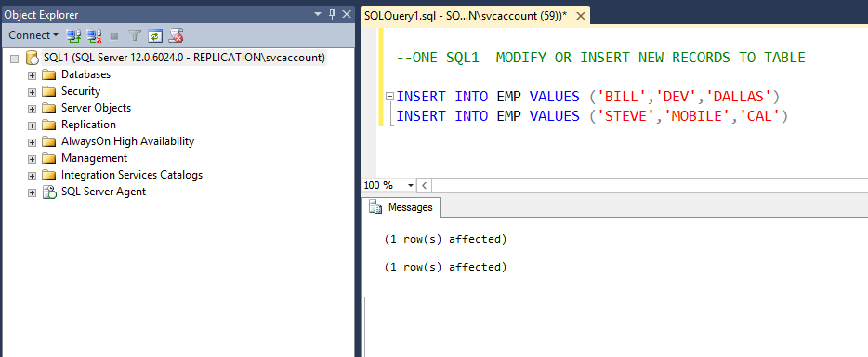This screenshot has width=868, height=357.
Task: Open the 100 % zoom dropdown
Action: point(410,185)
